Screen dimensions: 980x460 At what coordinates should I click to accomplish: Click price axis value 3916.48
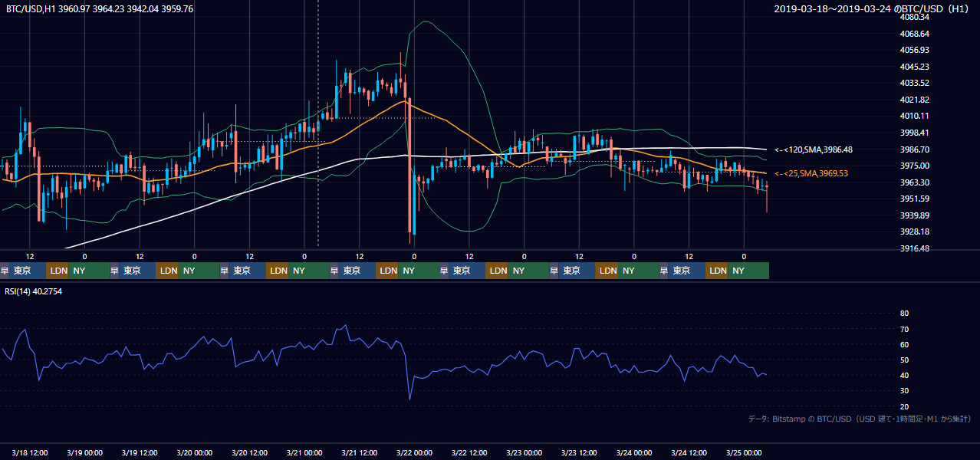tap(916, 248)
